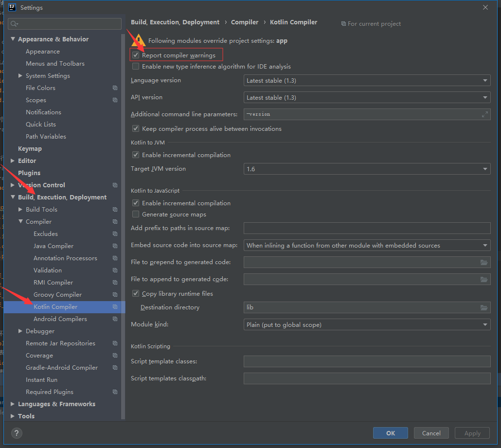This screenshot has width=501, height=448.
Task: Expand the Debugger tree node
Action: pyautogui.click(x=20, y=331)
